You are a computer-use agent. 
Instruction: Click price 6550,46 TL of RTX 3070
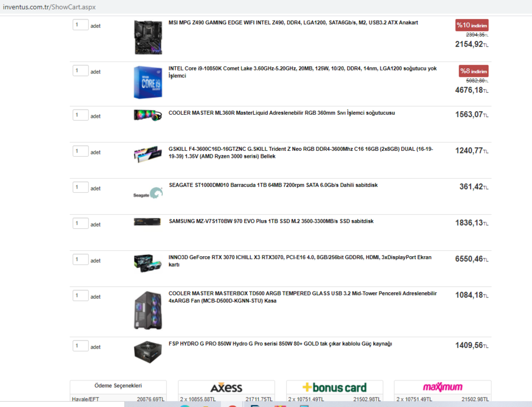472,259
